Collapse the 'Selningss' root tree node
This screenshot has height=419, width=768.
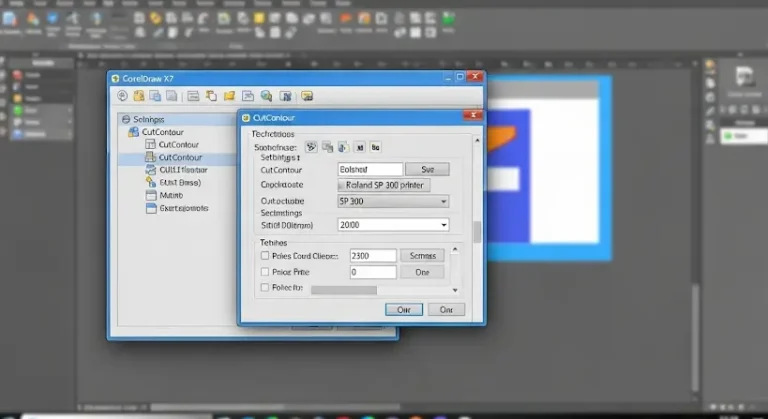126,119
